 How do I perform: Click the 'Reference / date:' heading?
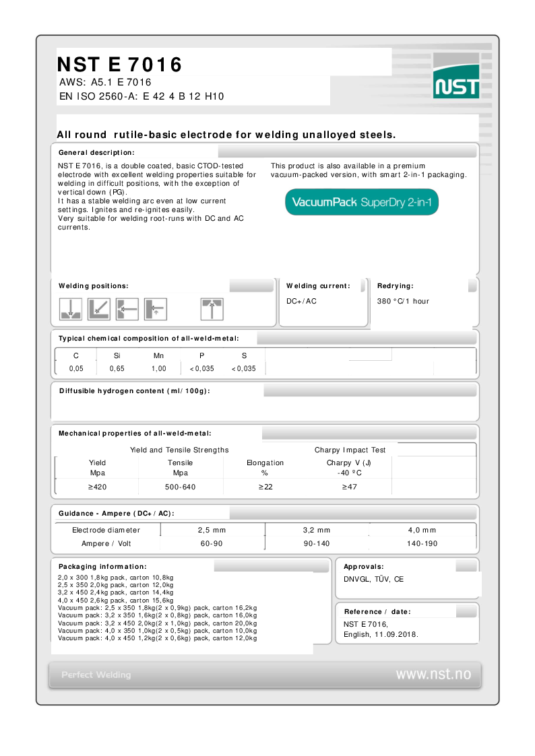(377, 612)
